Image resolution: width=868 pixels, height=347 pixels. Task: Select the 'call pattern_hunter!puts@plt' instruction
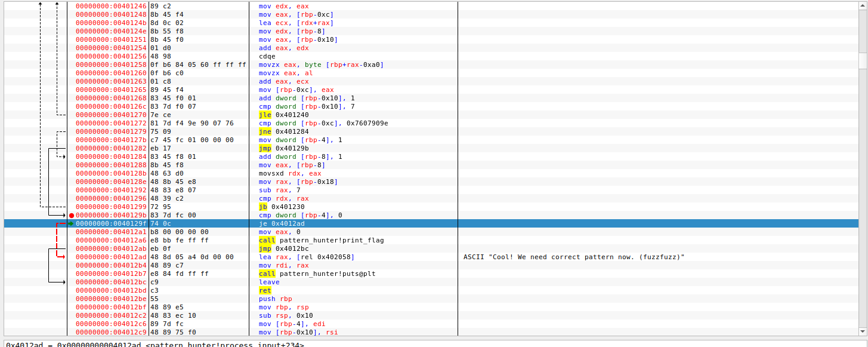[x=317, y=274]
